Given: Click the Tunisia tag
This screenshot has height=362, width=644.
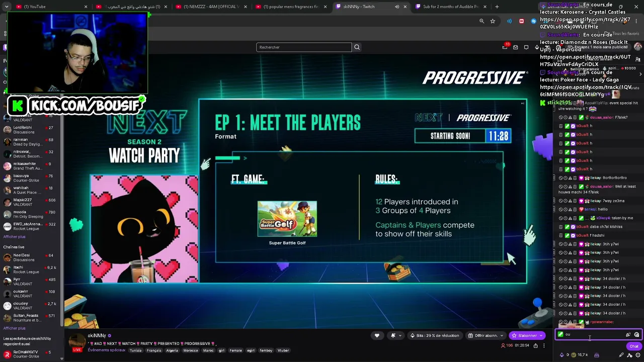Looking at the screenshot, I should click(x=135, y=350).
